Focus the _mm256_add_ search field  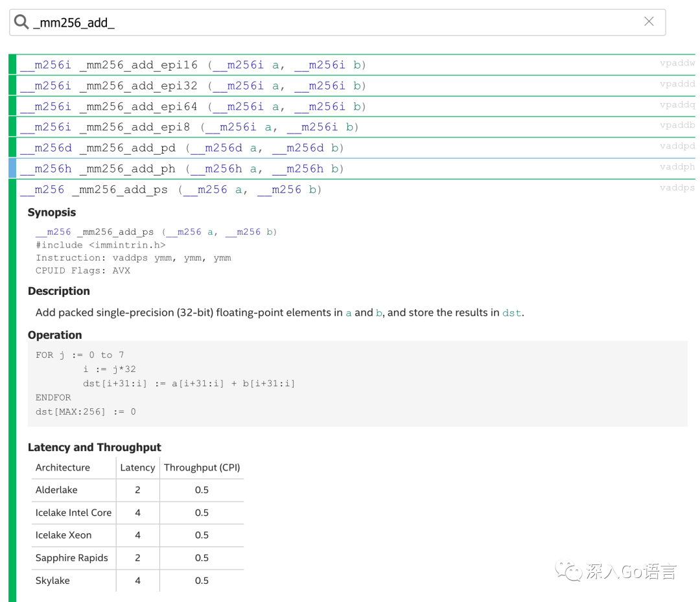point(337,22)
